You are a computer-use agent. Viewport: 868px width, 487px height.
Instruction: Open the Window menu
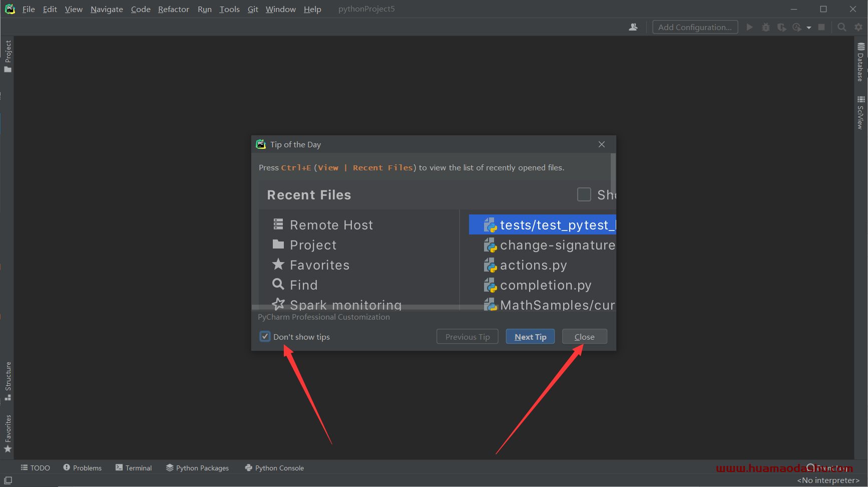coord(280,9)
